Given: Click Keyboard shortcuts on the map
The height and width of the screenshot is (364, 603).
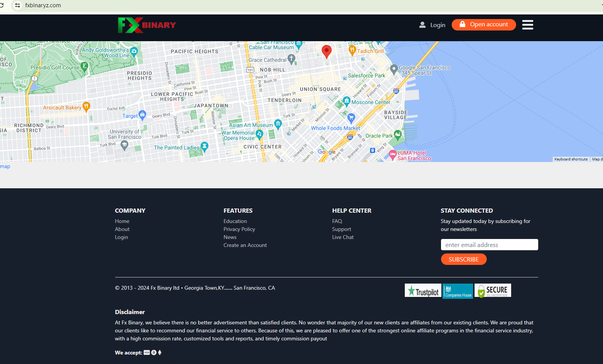Looking at the screenshot, I should pos(571,159).
